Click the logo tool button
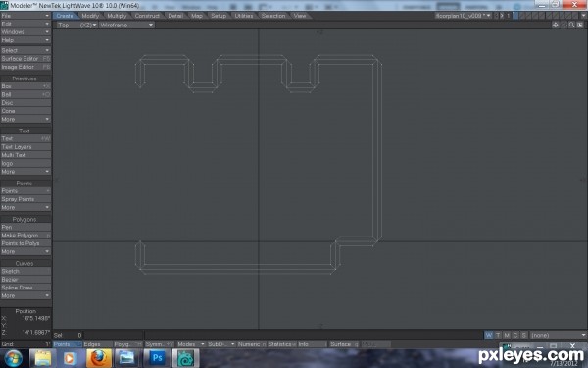Image resolution: width=588 pixels, height=368 pixels. click(25, 163)
